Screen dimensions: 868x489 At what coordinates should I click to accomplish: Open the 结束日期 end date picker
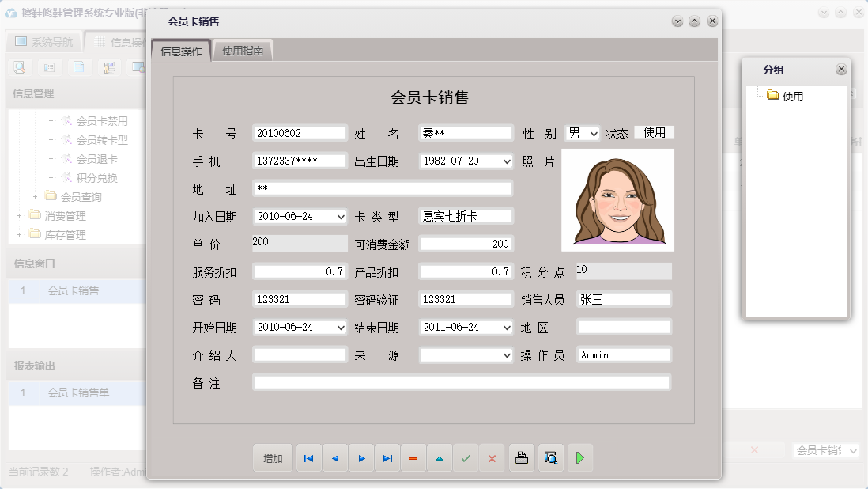pyautogui.click(x=507, y=328)
